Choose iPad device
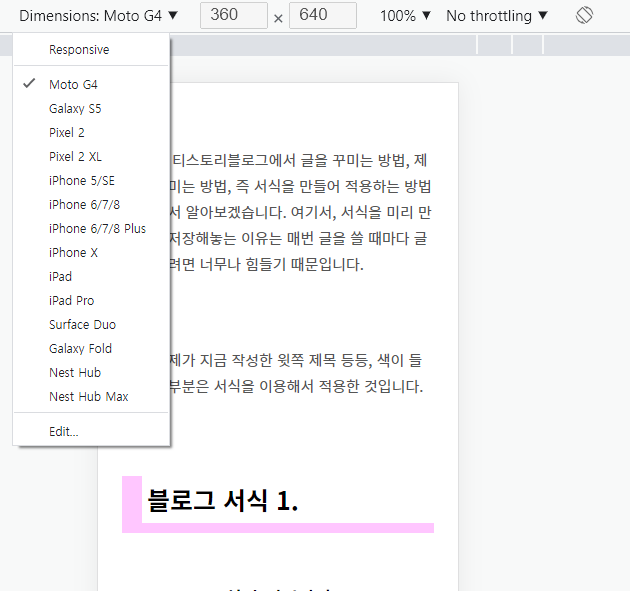The width and height of the screenshot is (630, 591). (91, 276)
